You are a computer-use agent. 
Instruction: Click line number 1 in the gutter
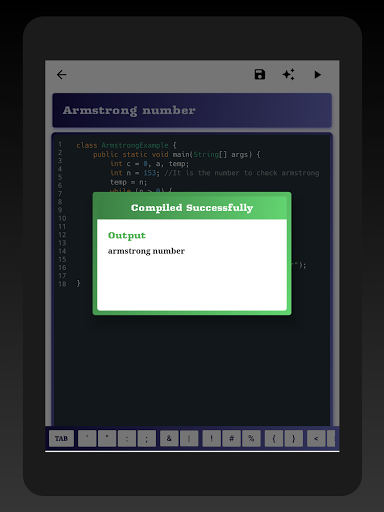click(x=60, y=145)
